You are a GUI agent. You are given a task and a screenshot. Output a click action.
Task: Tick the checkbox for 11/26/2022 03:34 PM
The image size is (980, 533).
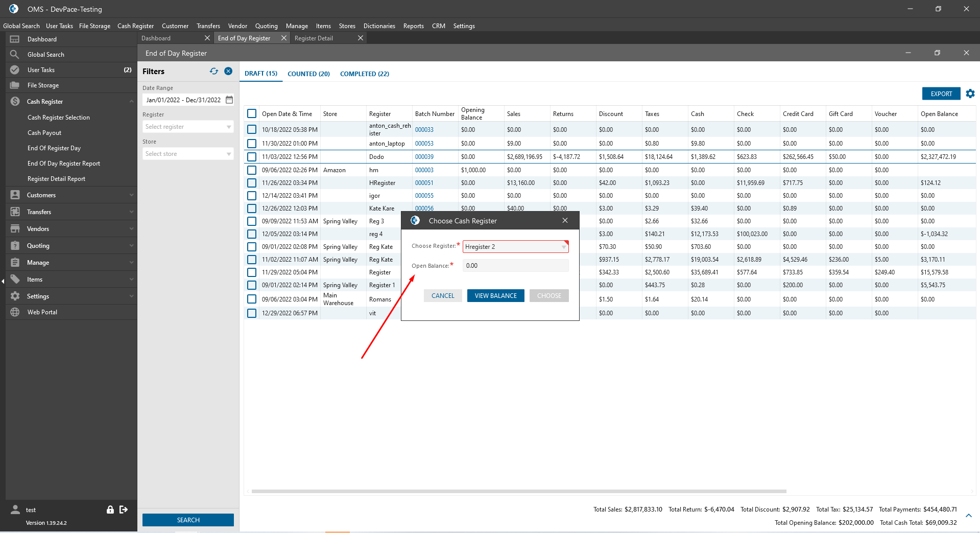(252, 183)
